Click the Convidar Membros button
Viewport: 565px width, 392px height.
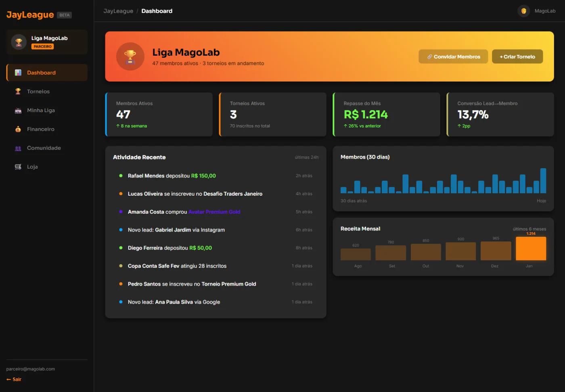[453, 57]
